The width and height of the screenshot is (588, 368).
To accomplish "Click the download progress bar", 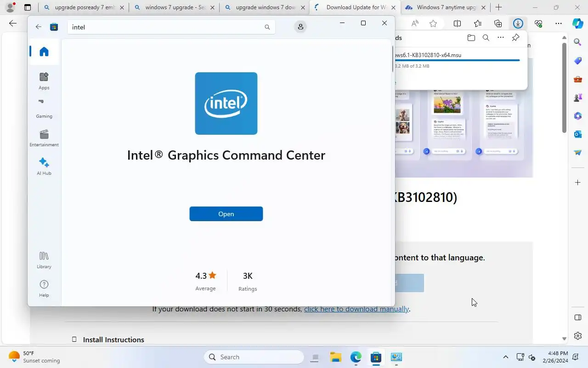I will [458, 60].
